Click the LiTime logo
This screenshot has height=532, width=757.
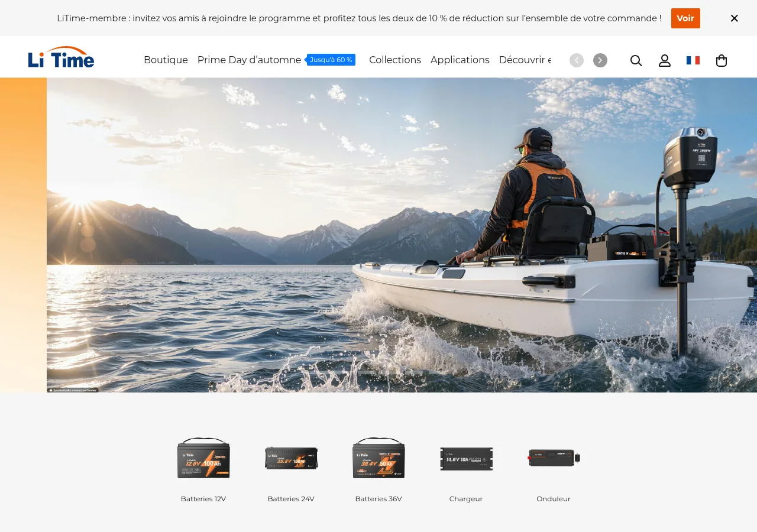pos(61,57)
